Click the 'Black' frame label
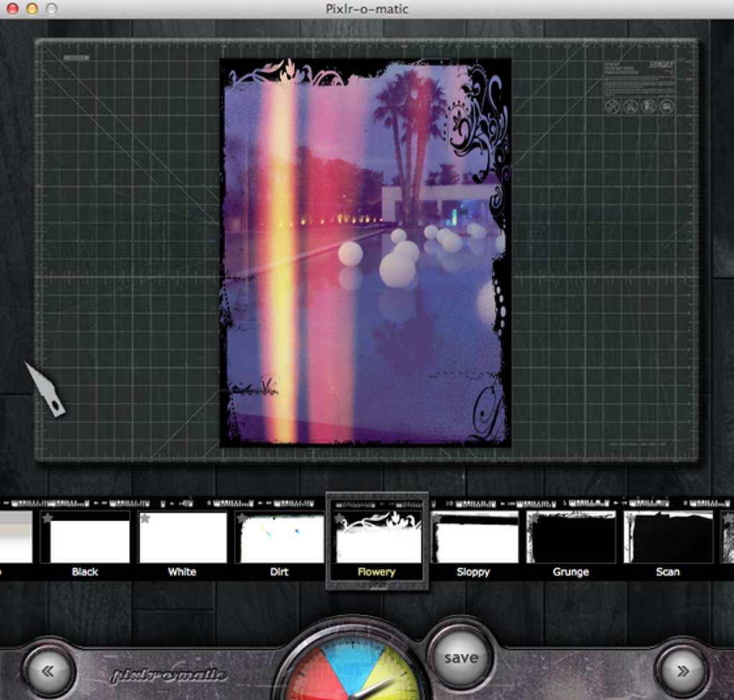 [85, 572]
